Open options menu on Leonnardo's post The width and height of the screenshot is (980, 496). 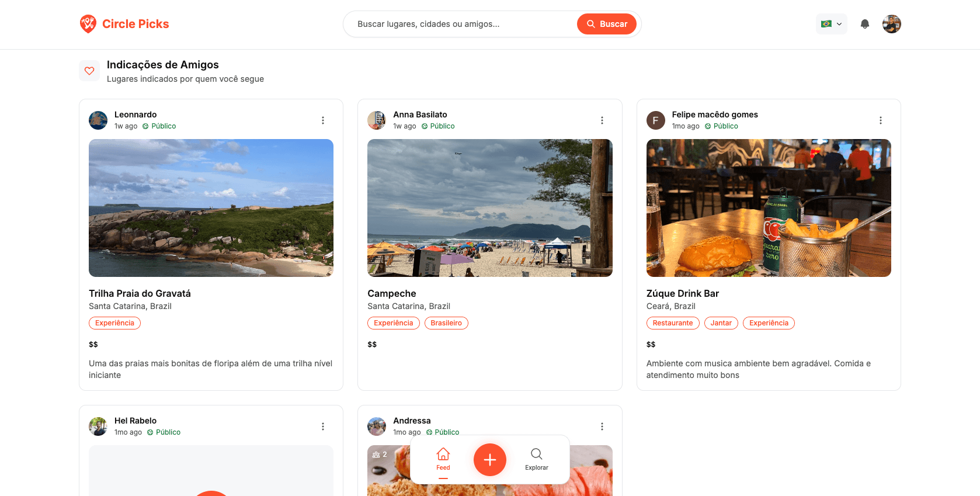pyautogui.click(x=323, y=120)
